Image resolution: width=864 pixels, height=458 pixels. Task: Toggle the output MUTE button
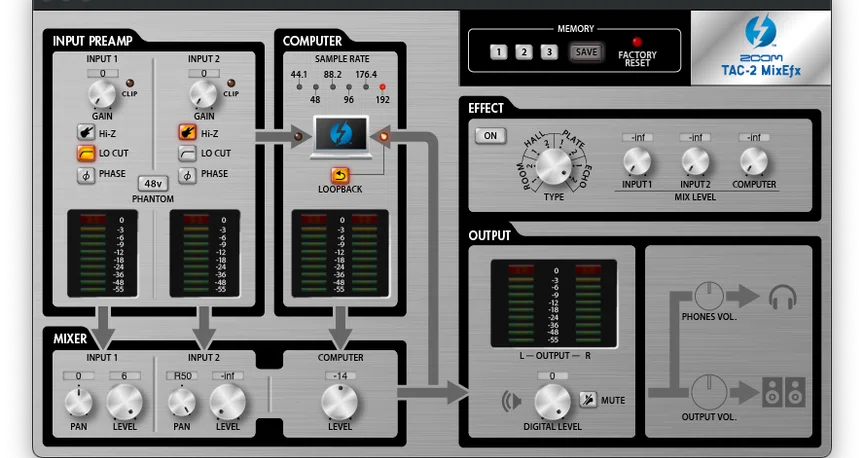click(588, 400)
